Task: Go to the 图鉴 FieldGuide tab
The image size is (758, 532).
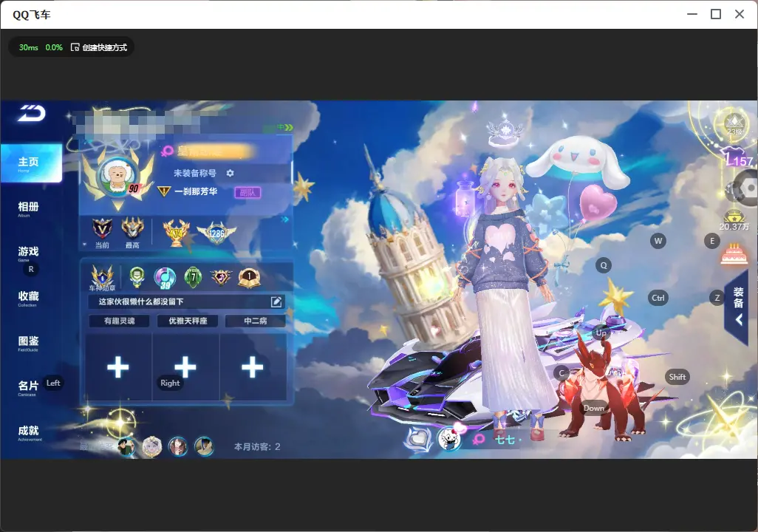Action: point(28,343)
